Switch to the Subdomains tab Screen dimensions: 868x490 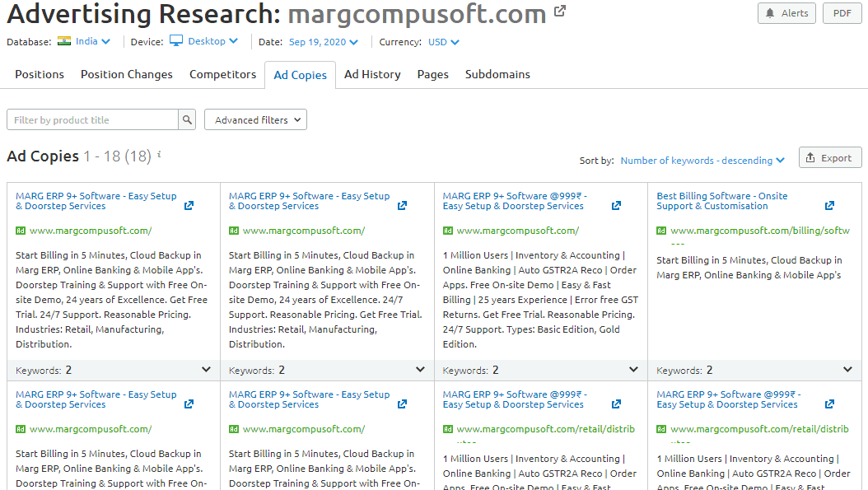[x=497, y=74]
